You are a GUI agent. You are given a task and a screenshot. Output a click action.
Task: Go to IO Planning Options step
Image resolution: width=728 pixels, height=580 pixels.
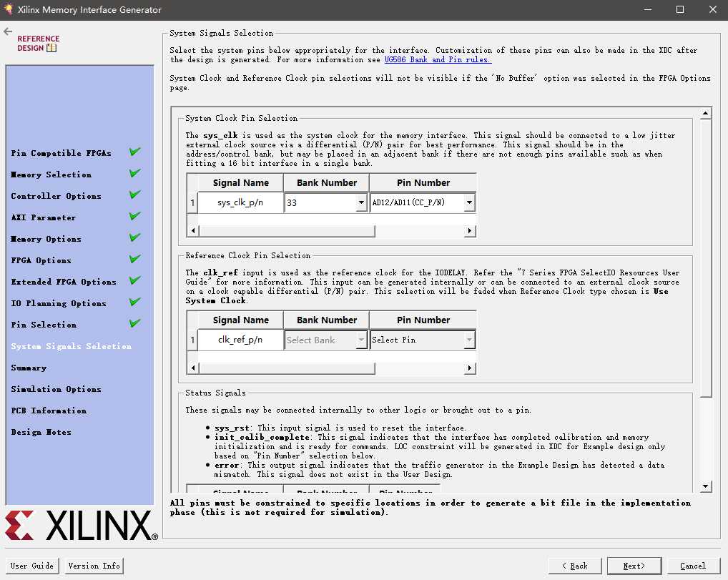pyautogui.click(x=59, y=303)
